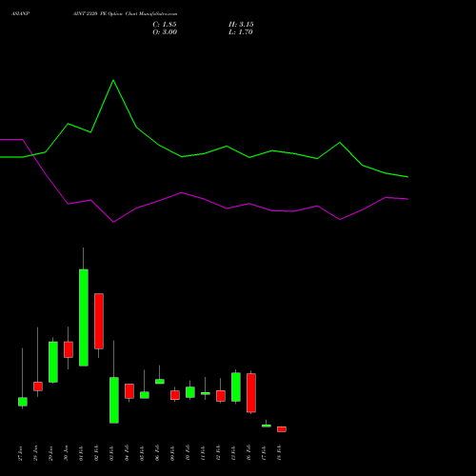This screenshot has width=476, height=476.
Task: Click the 28 Jan date label
Action: coord(36,453)
